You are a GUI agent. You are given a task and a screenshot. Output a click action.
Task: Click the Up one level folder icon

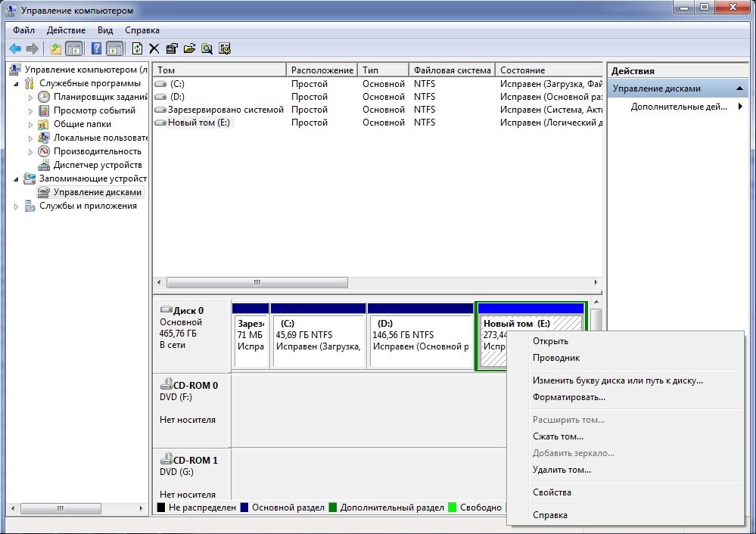click(56, 48)
